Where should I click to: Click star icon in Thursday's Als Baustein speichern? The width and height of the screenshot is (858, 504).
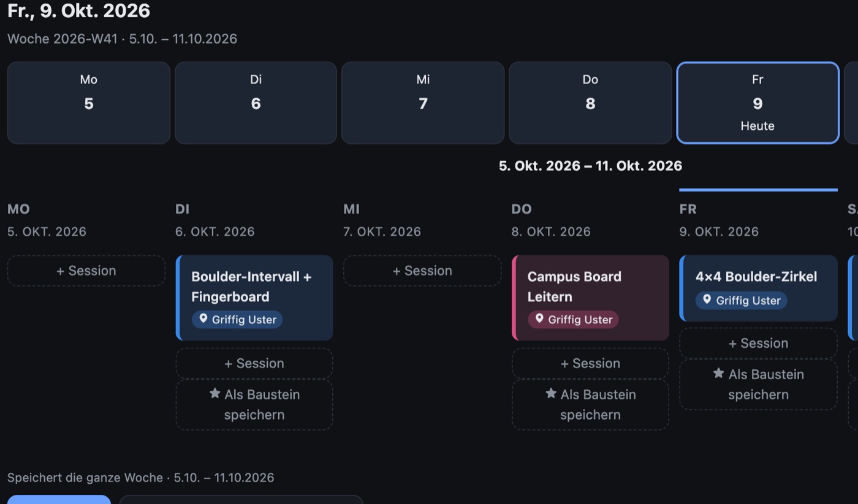coord(551,394)
